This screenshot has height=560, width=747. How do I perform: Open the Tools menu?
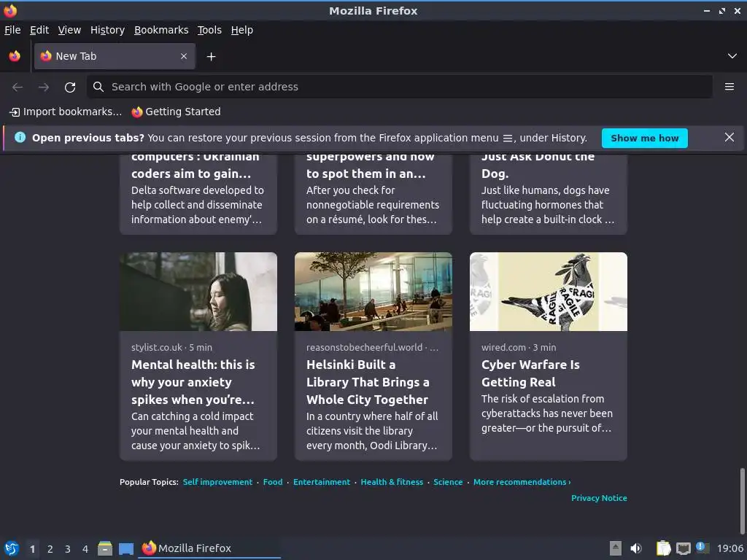(209, 30)
